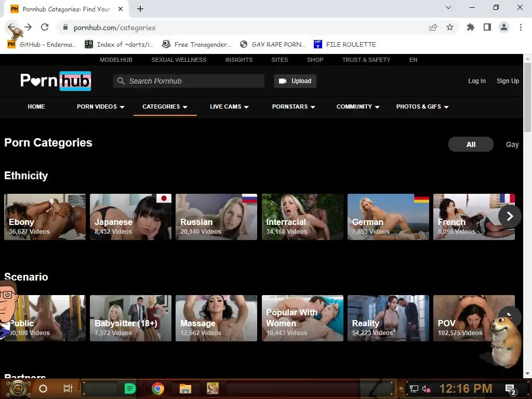532x399 pixels.
Task: Open INSIGHTS in the top bar
Action: coord(239,60)
